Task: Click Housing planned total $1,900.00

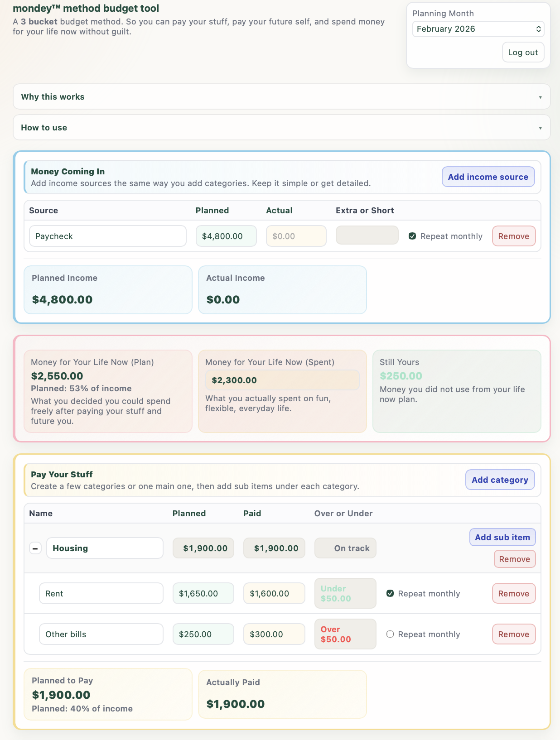Action: click(203, 548)
